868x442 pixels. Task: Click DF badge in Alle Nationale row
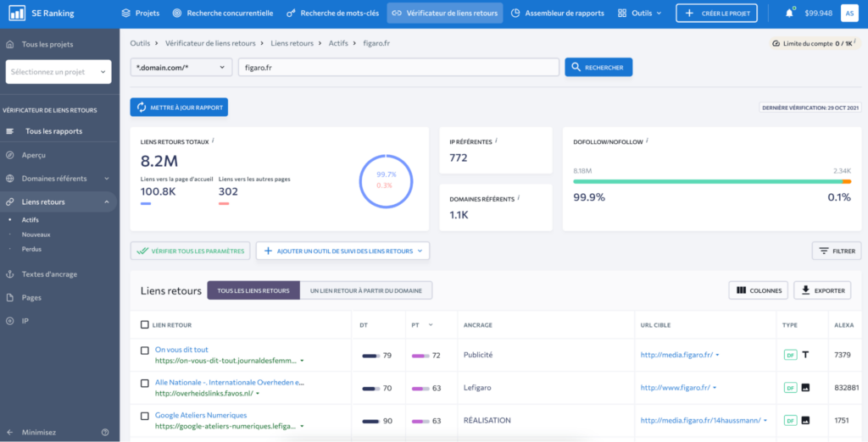791,388
